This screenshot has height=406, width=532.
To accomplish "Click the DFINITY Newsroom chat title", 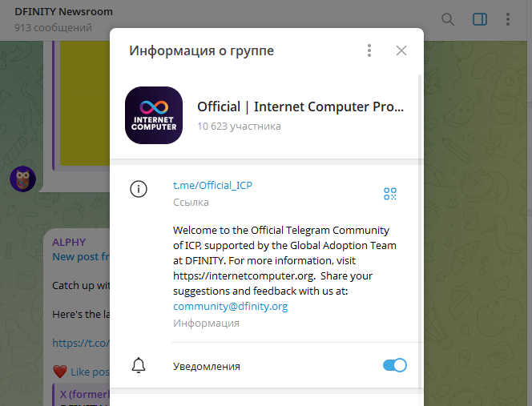I will coord(63,11).
